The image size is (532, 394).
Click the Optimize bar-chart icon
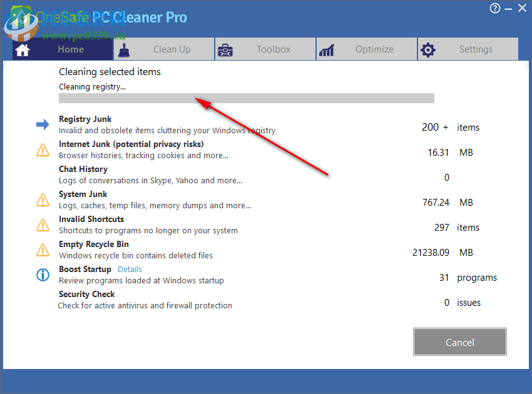click(326, 49)
